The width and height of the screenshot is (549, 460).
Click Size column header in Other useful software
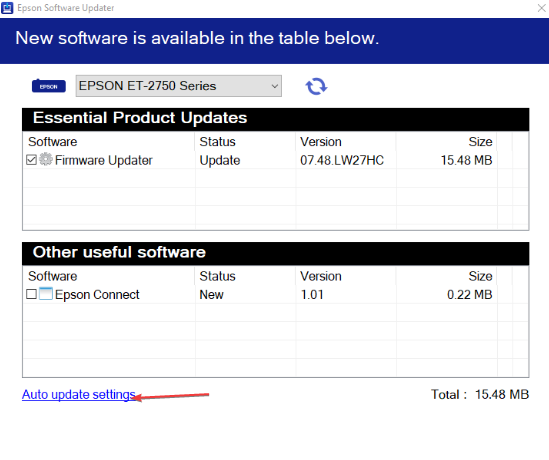click(480, 276)
